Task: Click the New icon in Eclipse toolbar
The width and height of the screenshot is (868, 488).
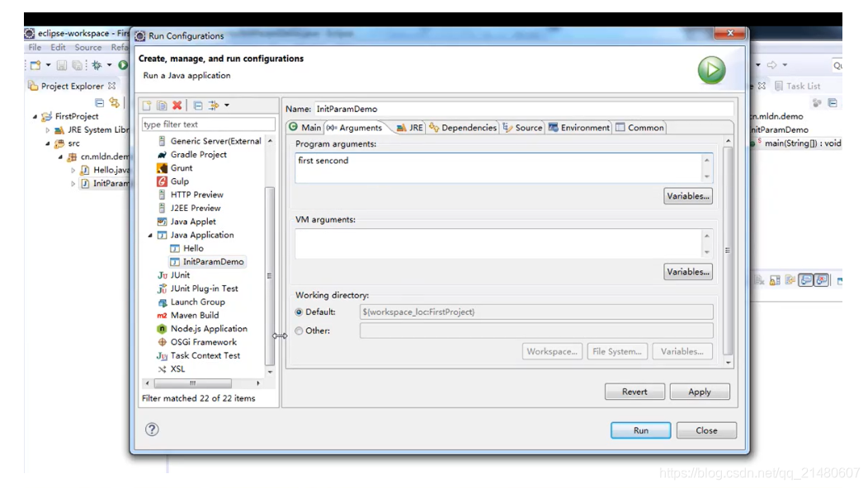Action: pyautogui.click(x=35, y=65)
